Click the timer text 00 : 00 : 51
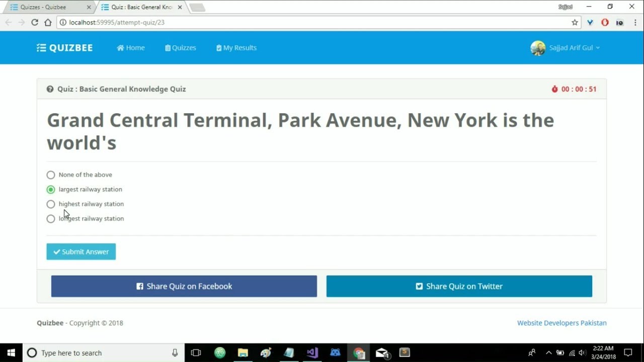Image resolution: width=644 pixels, height=362 pixels. tap(579, 89)
